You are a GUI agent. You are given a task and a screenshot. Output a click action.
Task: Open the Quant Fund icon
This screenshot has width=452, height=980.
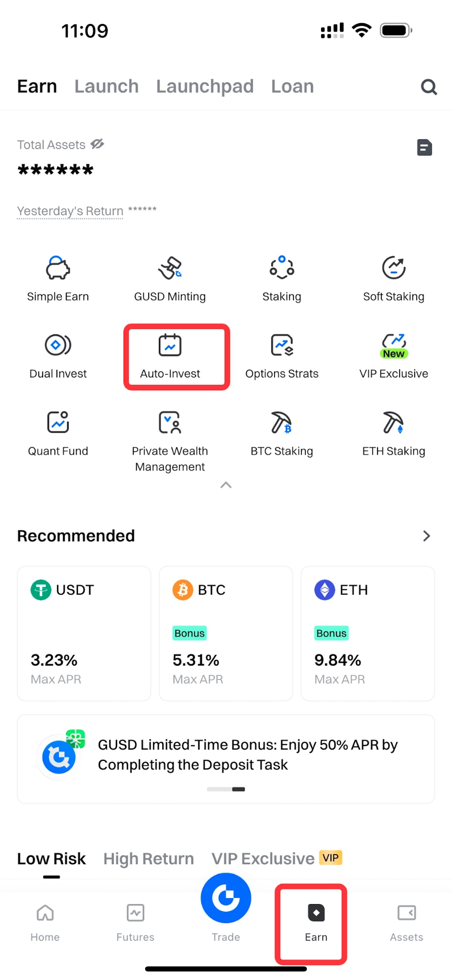coord(58,423)
